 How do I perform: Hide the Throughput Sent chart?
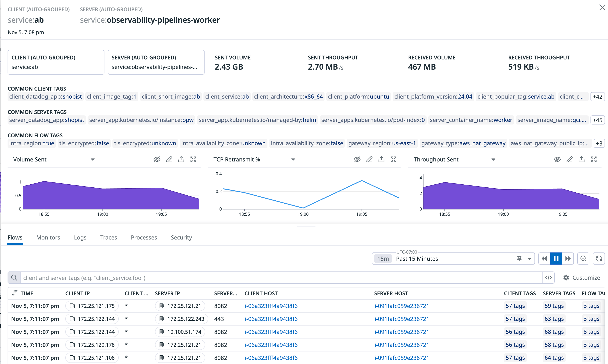(x=557, y=159)
